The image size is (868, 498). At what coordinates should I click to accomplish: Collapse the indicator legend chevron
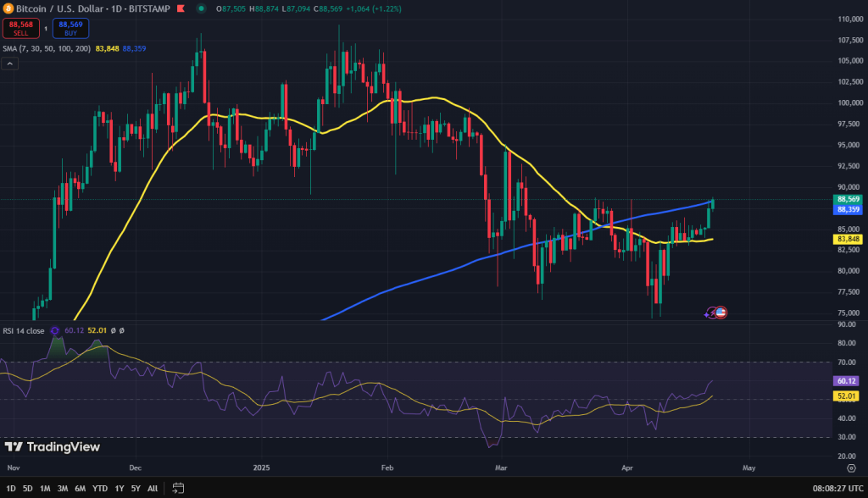point(10,64)
